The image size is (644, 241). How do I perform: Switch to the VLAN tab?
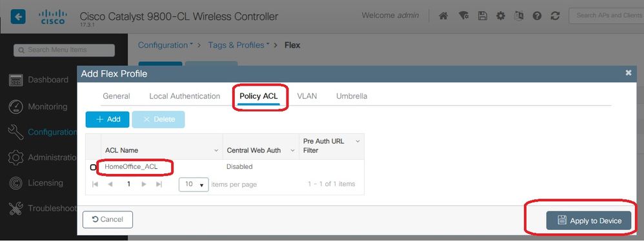point(307,96)
